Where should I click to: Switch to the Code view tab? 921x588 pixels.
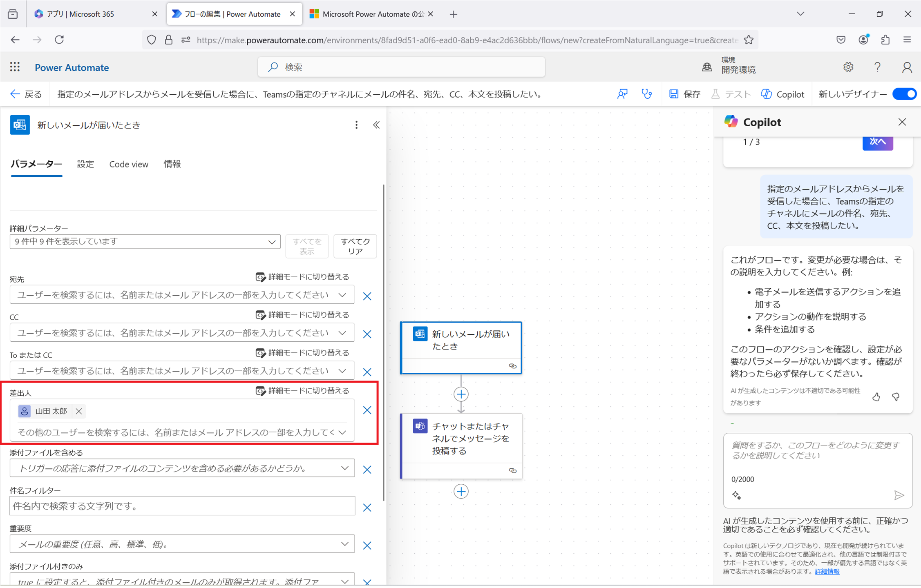click(x=129, y=164)
